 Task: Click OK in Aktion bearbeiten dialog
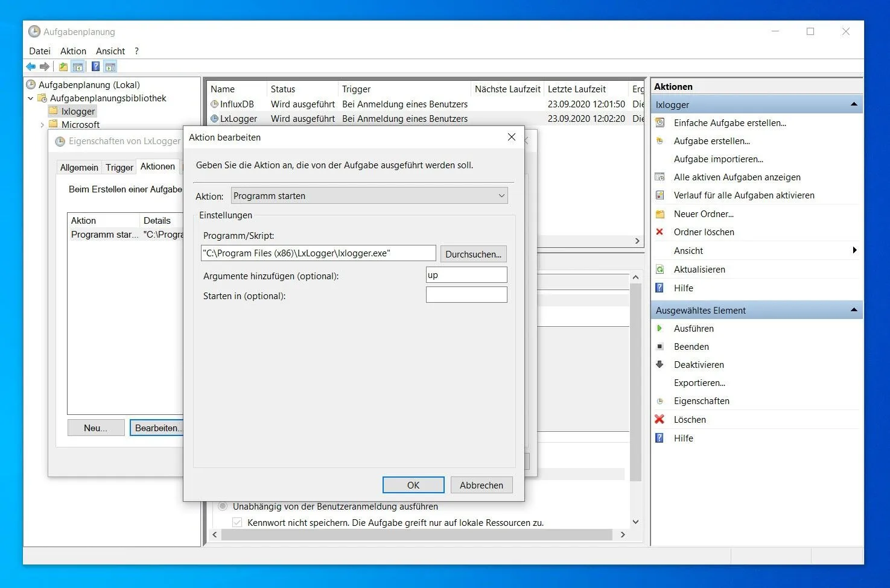point(413,485)
